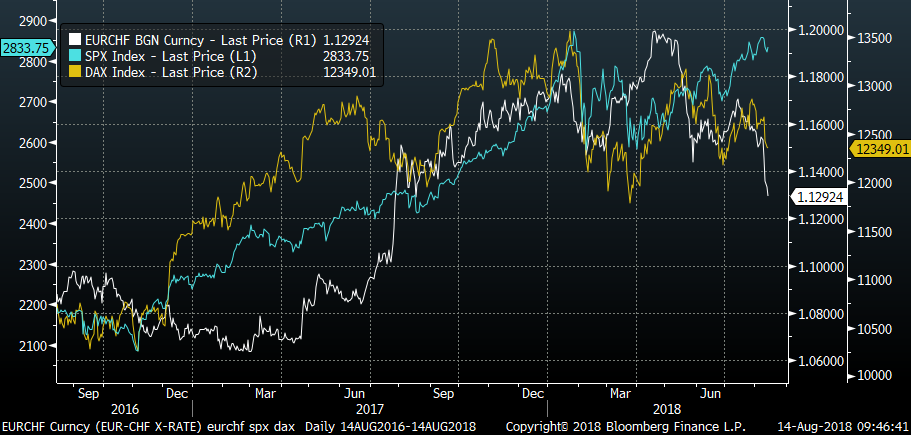Click the 2300 label on the SPX axis
911x435 pixels.
tap(35, 265)
